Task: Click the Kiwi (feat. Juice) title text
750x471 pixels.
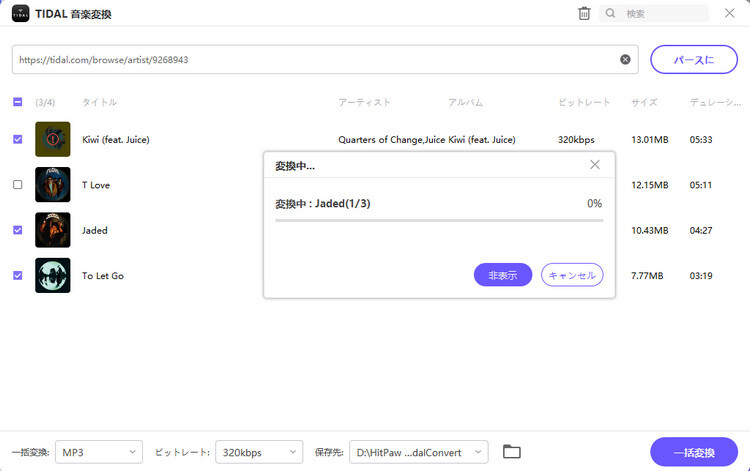Action: pos(116,140)
